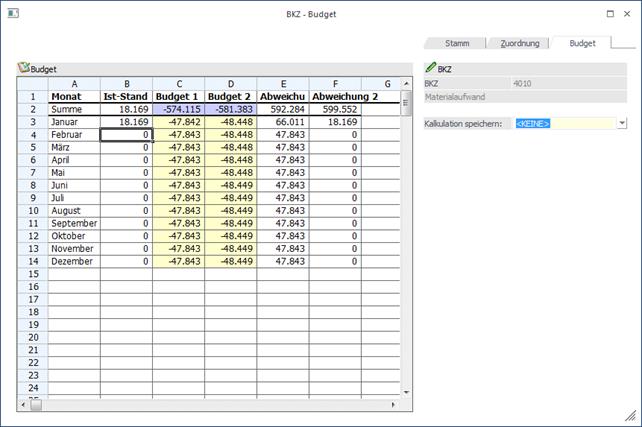Open the Kalkulation speichern dropdown arrow
Image resolution: width=642 pixels, height=427 pixels.
pyautogui.click(x=622, y=123)
